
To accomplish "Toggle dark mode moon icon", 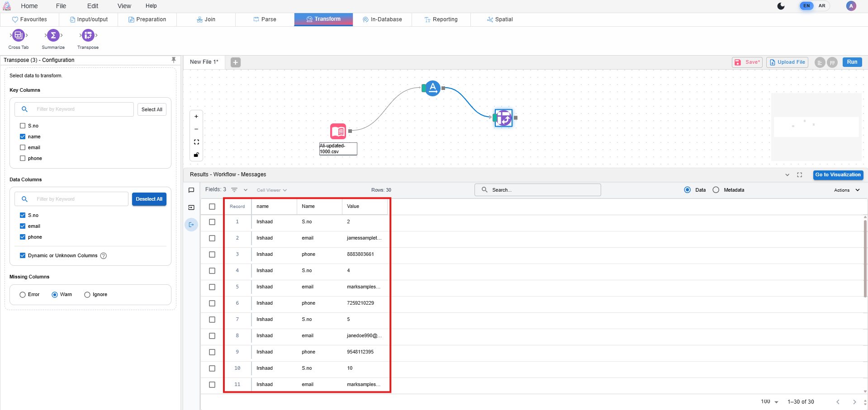I will (781, 6).
